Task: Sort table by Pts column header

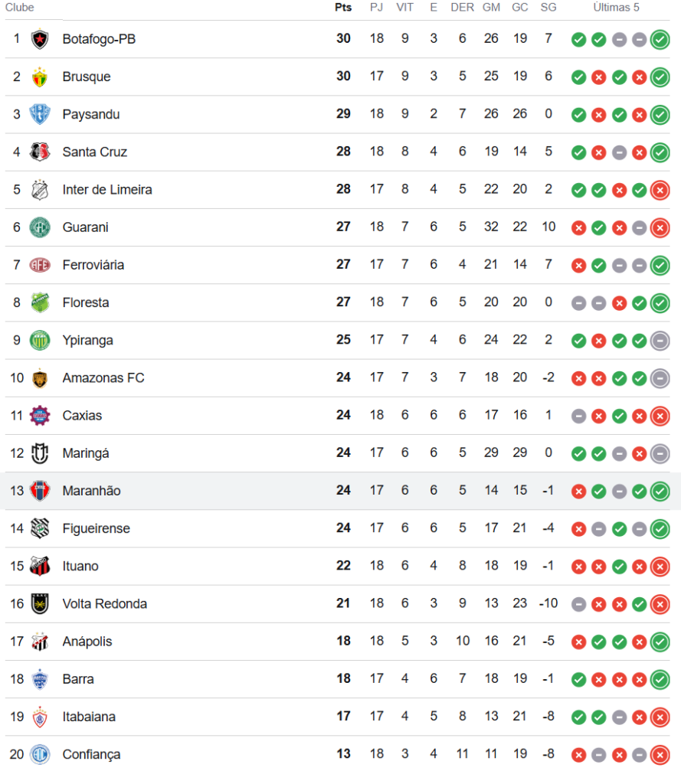Action: [x=343, y=8]
